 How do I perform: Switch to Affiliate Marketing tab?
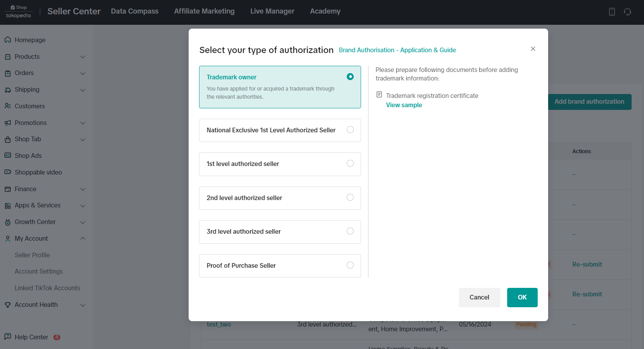point(204,11)
